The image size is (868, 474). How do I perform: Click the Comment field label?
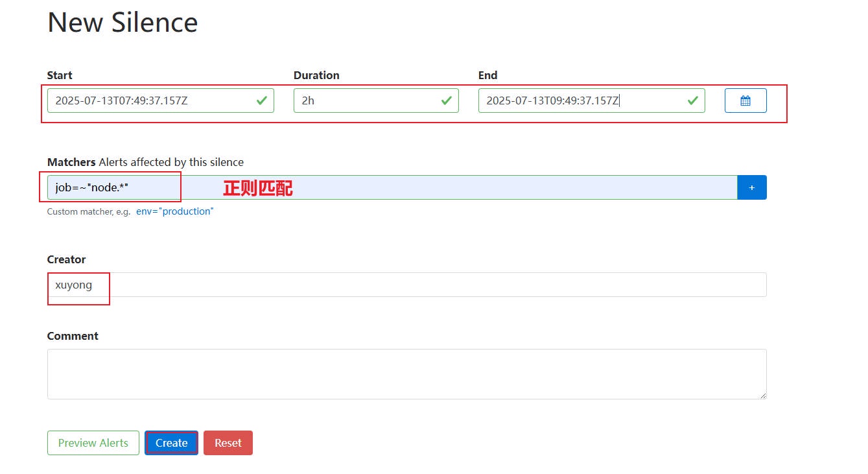pyautogui.click(x=73, y=336)
